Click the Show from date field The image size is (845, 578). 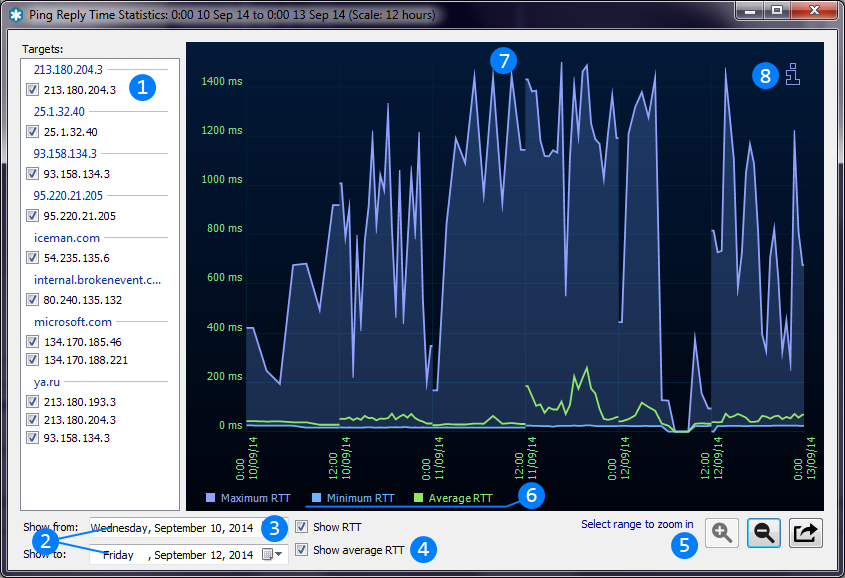click(170, 527)
